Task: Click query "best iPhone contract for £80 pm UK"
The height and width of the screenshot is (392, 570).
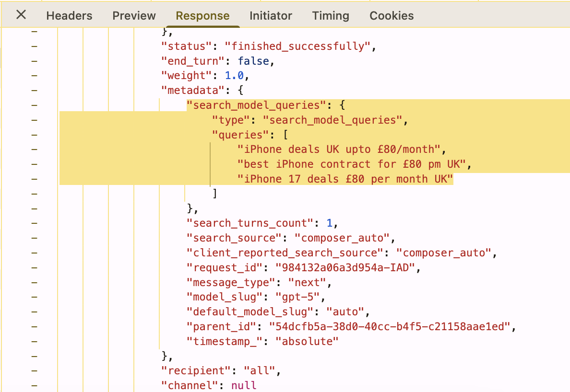Action: [x=352, y=164]
